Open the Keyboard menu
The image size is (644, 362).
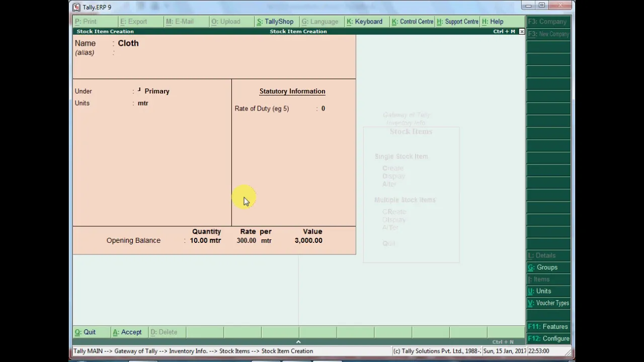pos(367,22)
